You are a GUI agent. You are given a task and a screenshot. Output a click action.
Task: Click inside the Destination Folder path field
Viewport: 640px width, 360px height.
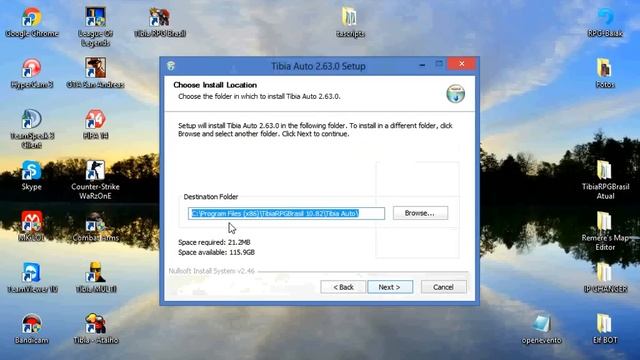pos(286,213)
